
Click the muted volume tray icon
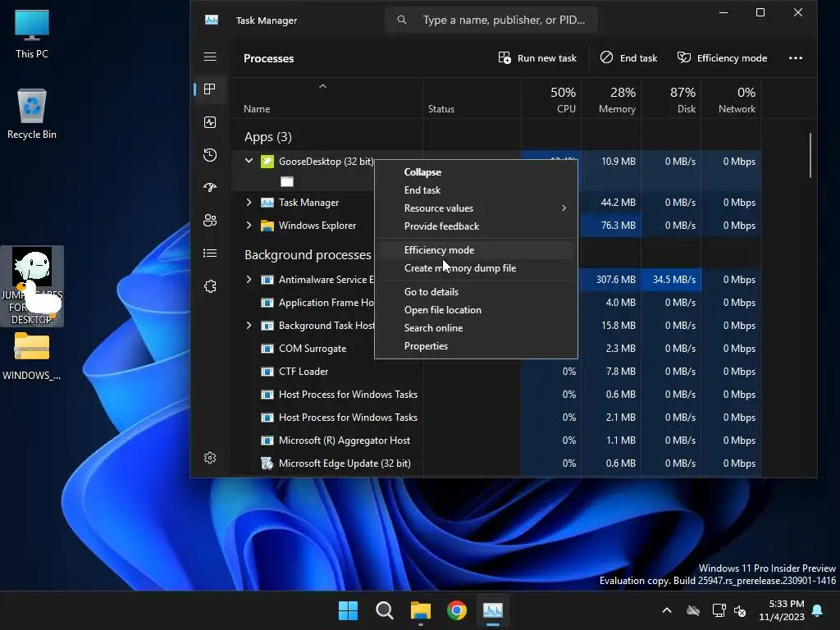(741, 610)
